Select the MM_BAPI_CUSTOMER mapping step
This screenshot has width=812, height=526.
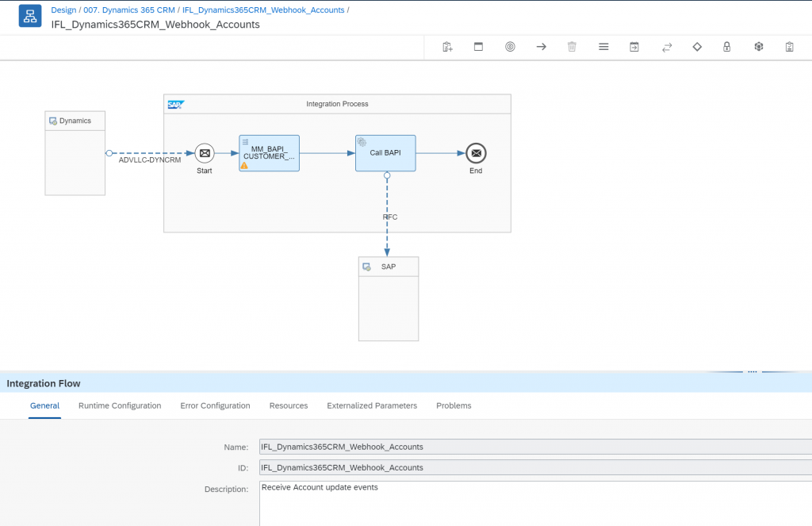(270, 153)
